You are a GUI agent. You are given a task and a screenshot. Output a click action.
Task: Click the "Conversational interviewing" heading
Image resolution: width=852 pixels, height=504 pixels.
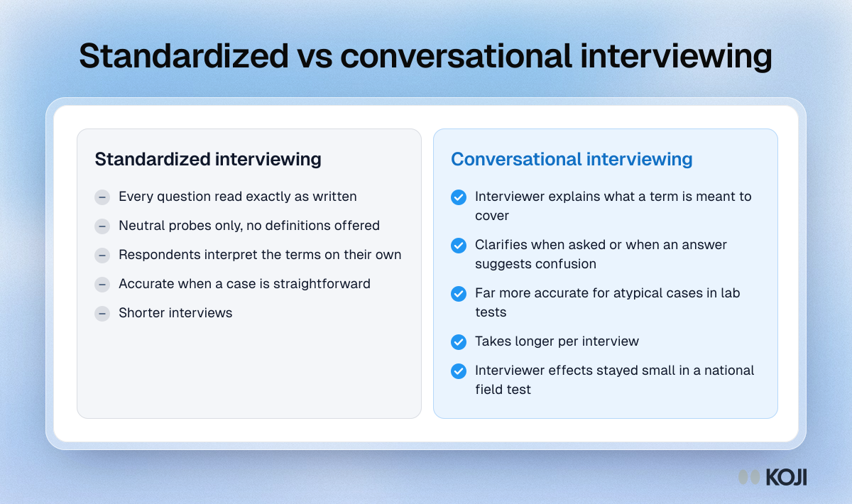coord(572,159)
